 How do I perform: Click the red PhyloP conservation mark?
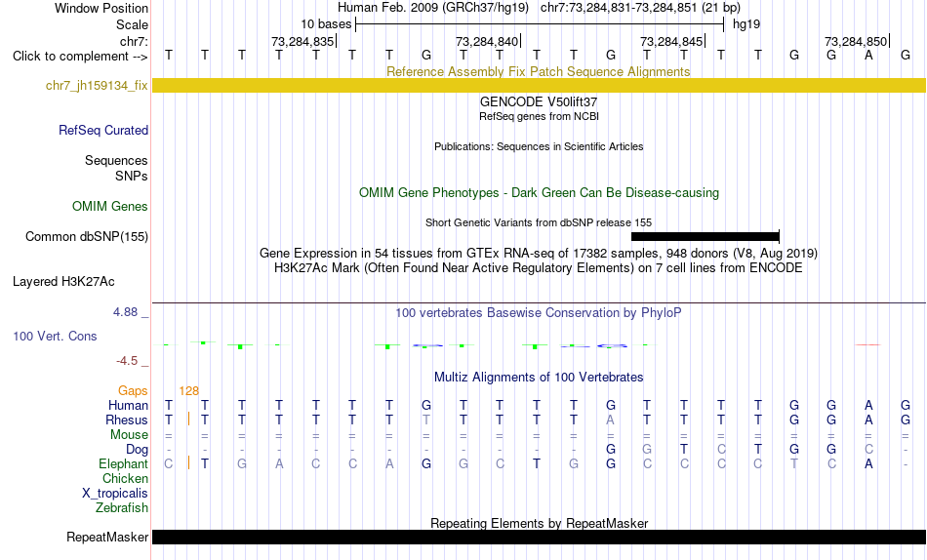pyautogui.click(x=867, y=344)
